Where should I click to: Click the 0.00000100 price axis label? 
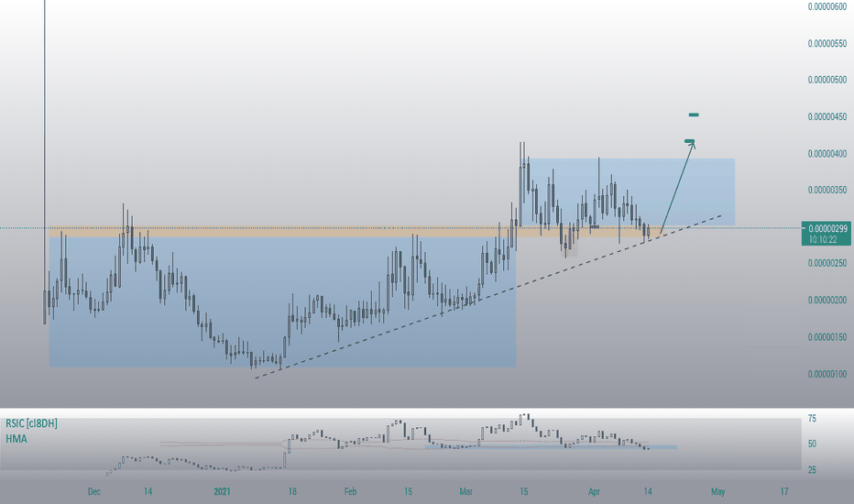(x=827, y=374)
